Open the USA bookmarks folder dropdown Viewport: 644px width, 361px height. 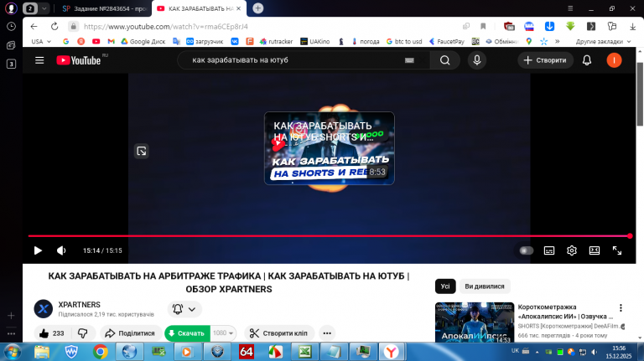(x=41, y=41)
